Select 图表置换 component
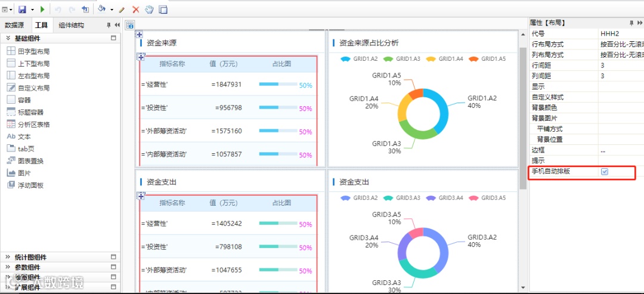This screenshot has height=294, width=644. point(26,161)
